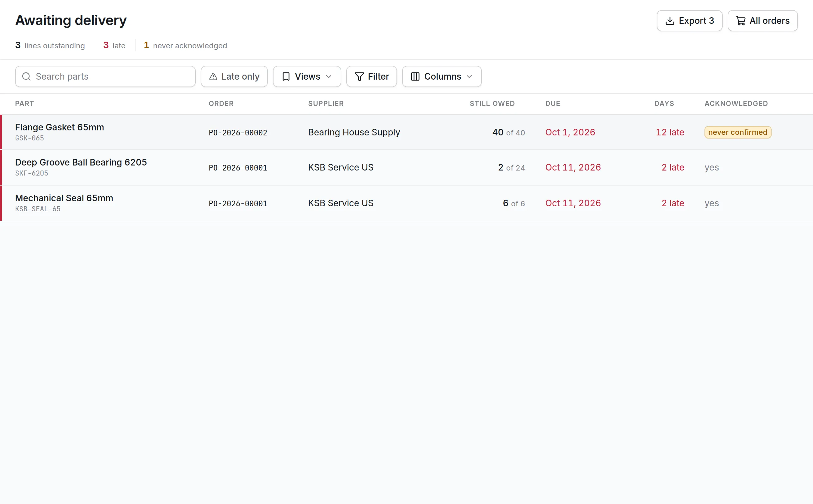Sort by PART column header
The height and width of the screenshot is (504, 813).
coord(24,104)
